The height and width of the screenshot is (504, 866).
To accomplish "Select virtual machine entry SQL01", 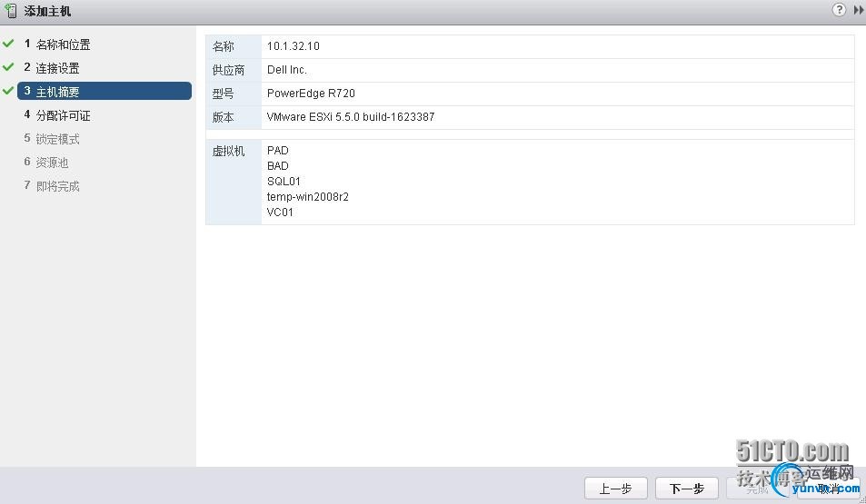I will (284, 182).
